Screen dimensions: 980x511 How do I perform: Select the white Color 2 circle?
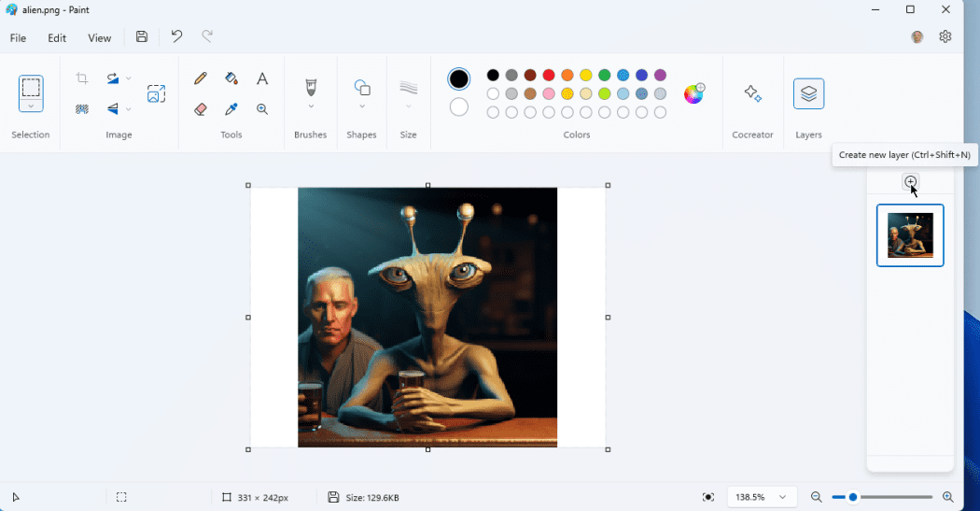point(458,107)
